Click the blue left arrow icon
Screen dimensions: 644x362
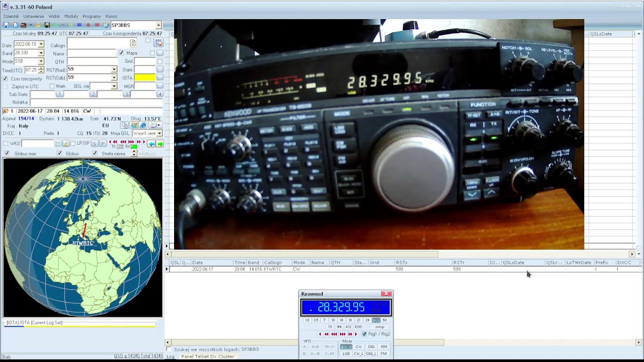(x=151, y=144)
